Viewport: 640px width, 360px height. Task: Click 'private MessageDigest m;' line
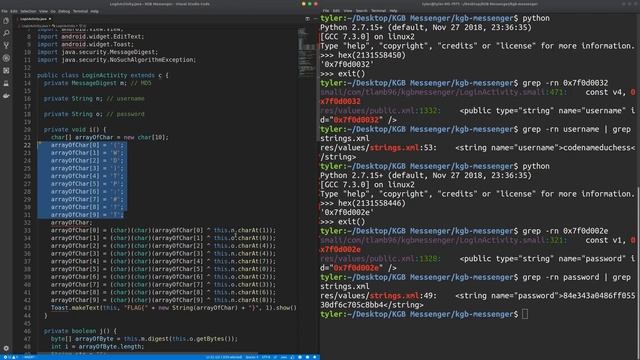click(x=97, y=83)
